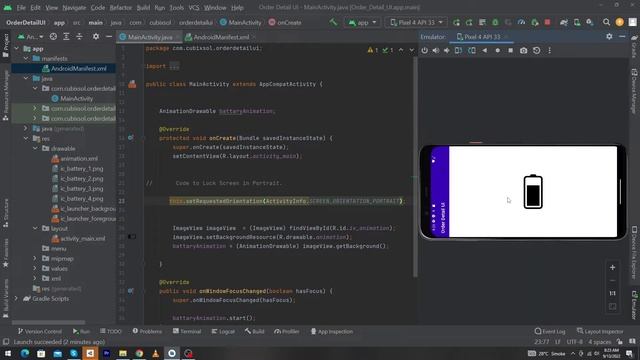Click the editor vertical scrollbar
The height and width of the screenshot is (360, 640).
416,167
